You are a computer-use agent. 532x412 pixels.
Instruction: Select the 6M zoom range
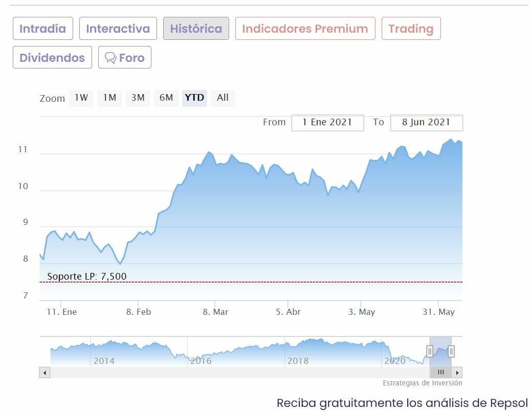[x=166, y=97]
